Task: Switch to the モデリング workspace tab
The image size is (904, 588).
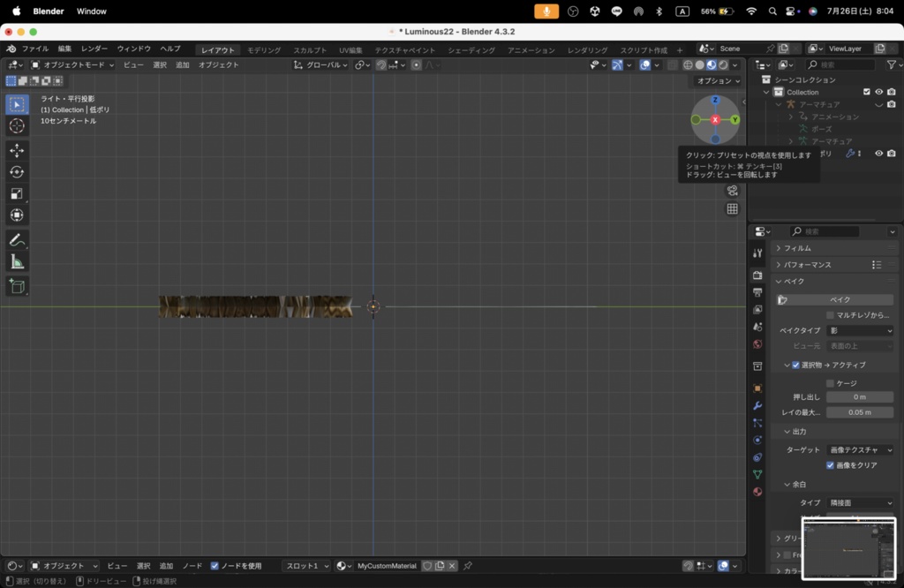Action: (264, 50)
